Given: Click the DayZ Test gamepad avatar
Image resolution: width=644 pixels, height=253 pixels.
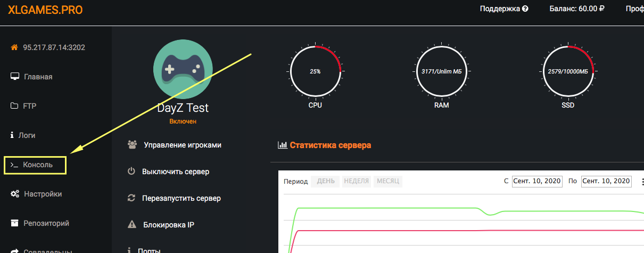Looking at the screenshot, I should pos(183,68).
